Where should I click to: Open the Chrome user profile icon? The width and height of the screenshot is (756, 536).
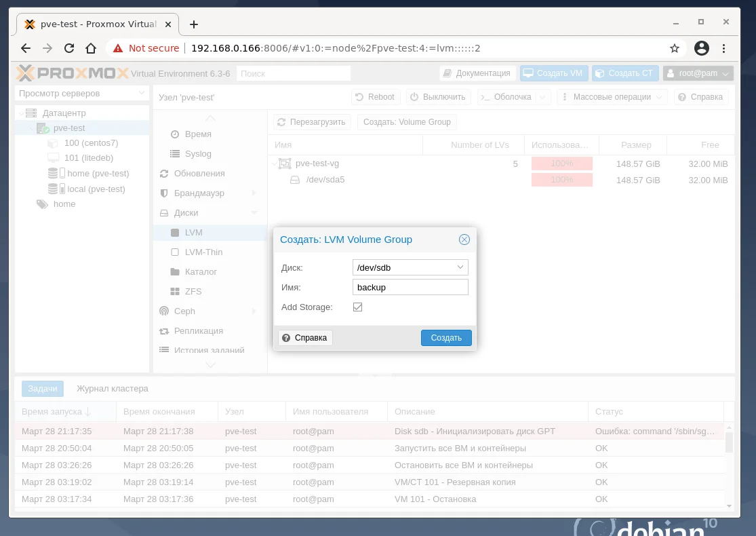pyautogui.click(x=702, y=48)
